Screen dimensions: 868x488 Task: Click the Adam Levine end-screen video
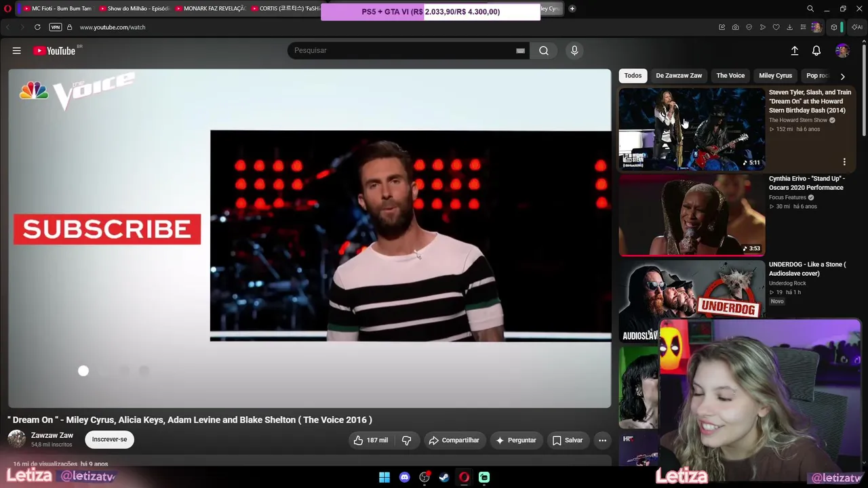tap(410, 236)
